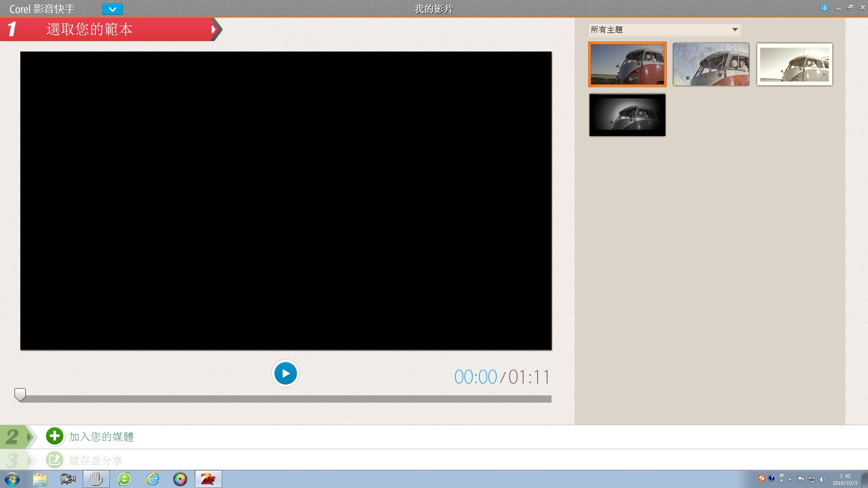Click the step 2 number arrow tab
The width and height of the screenshot is (868, 488).
coord(17,436)
